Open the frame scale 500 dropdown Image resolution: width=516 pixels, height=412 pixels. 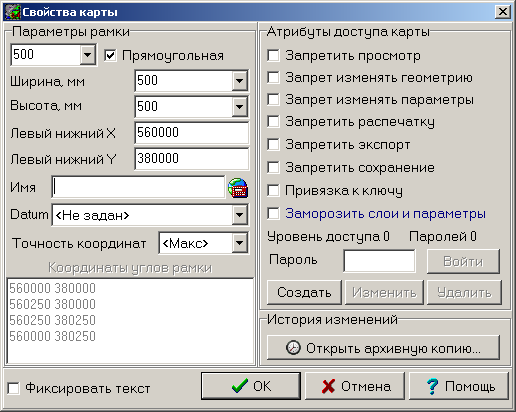[87, 54]
